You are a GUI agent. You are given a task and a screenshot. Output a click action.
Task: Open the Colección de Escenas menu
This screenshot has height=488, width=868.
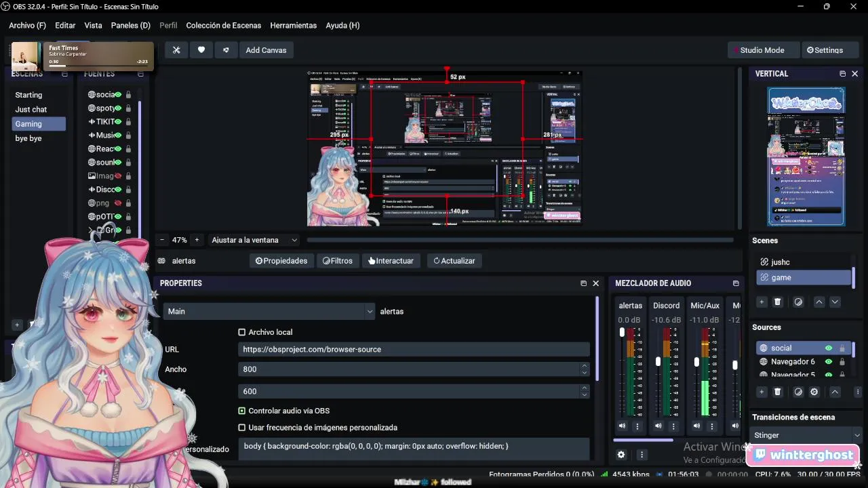(224, 26)
